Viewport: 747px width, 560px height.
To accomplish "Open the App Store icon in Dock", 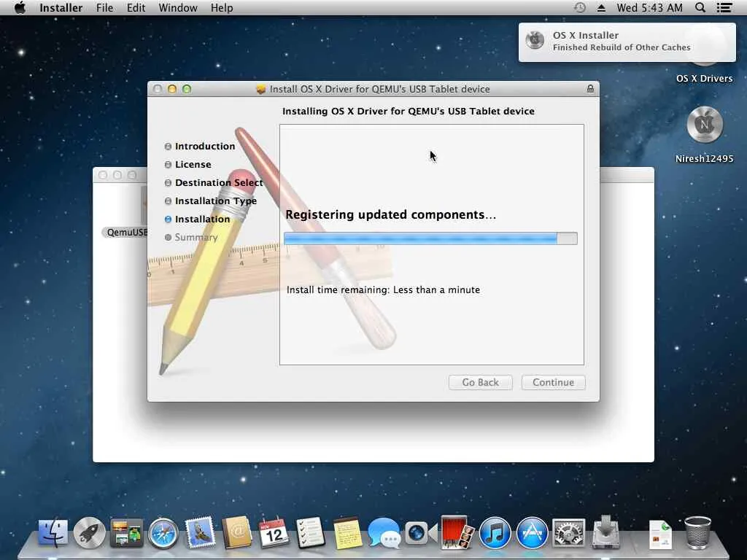I will point(532,532).
